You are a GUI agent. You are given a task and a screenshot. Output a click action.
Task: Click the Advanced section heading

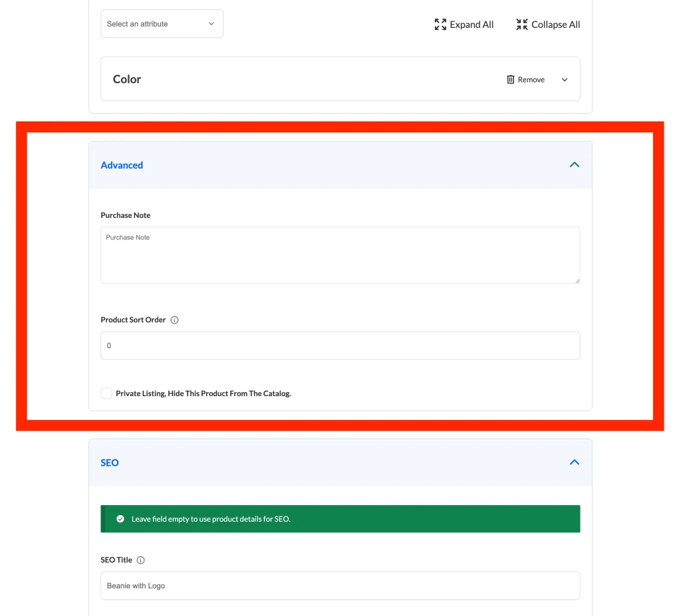pos(122,165)
